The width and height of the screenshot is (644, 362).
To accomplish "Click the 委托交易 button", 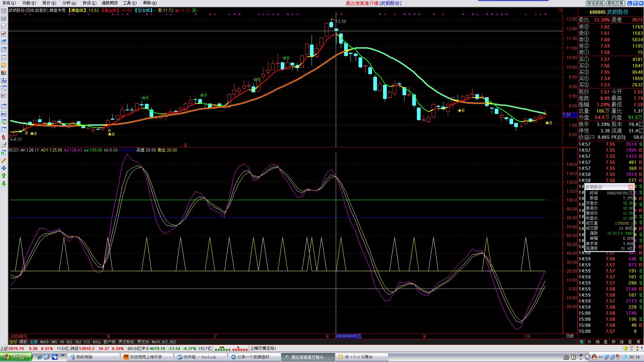I will (x=615, y=3).
